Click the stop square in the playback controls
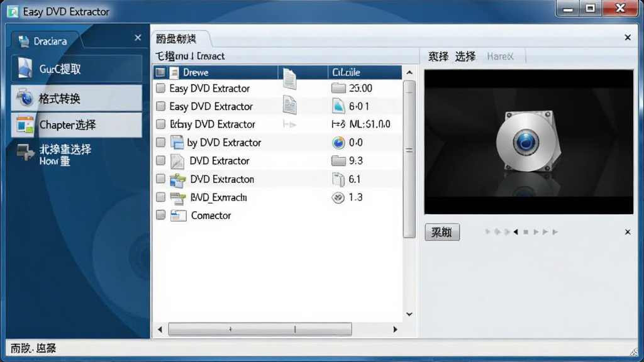 [x=526, y=232]
